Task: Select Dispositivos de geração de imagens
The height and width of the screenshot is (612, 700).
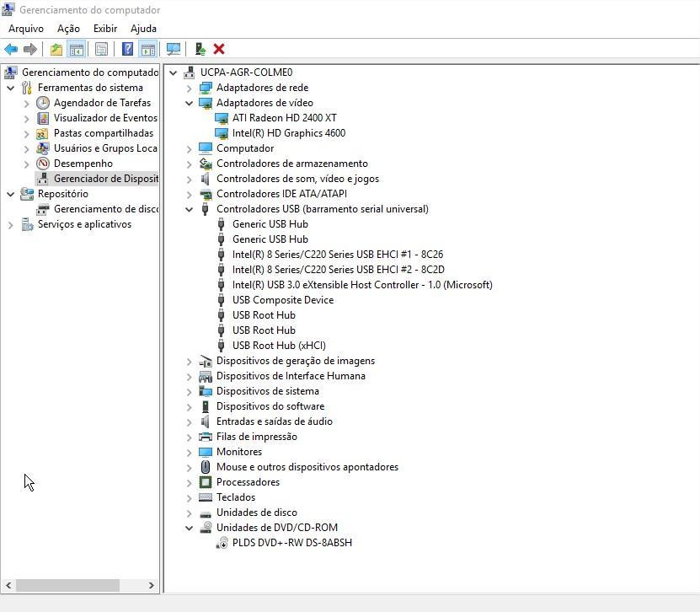Action: click(x=296, y=361)
